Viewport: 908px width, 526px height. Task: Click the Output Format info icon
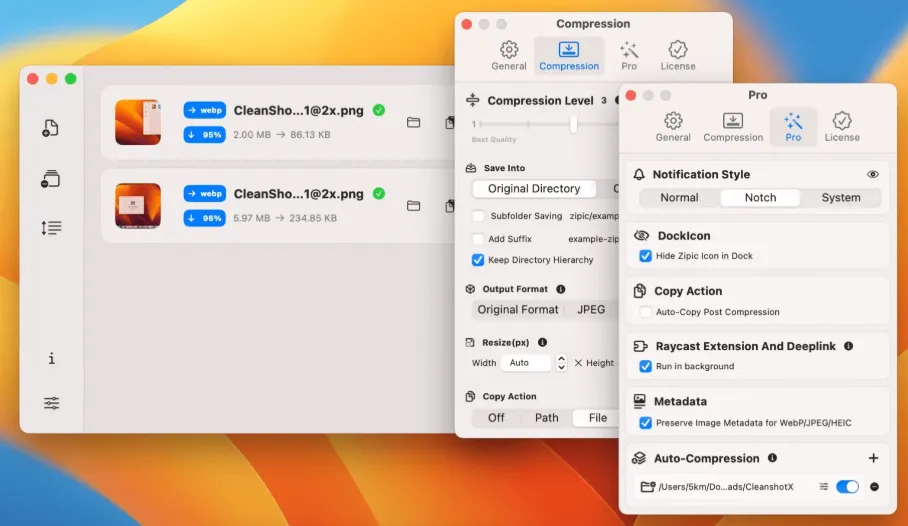tap(561, 289)
